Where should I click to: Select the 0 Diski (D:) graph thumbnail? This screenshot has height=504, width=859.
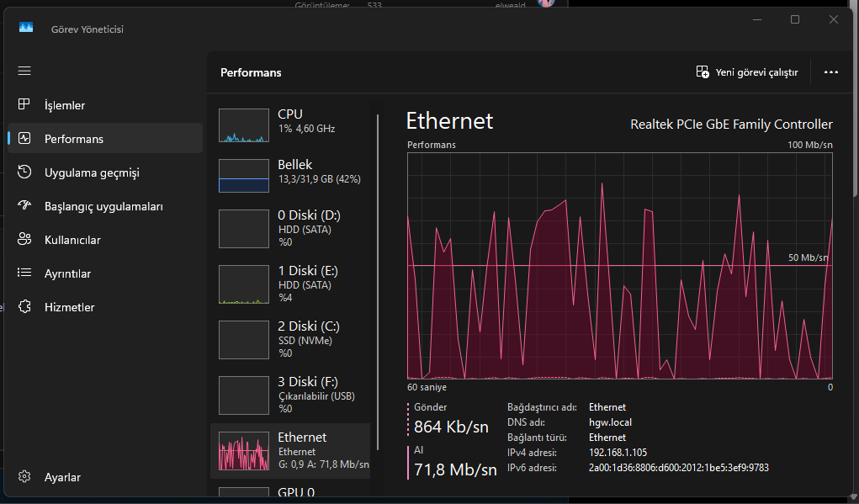click(x=244, y=229)
